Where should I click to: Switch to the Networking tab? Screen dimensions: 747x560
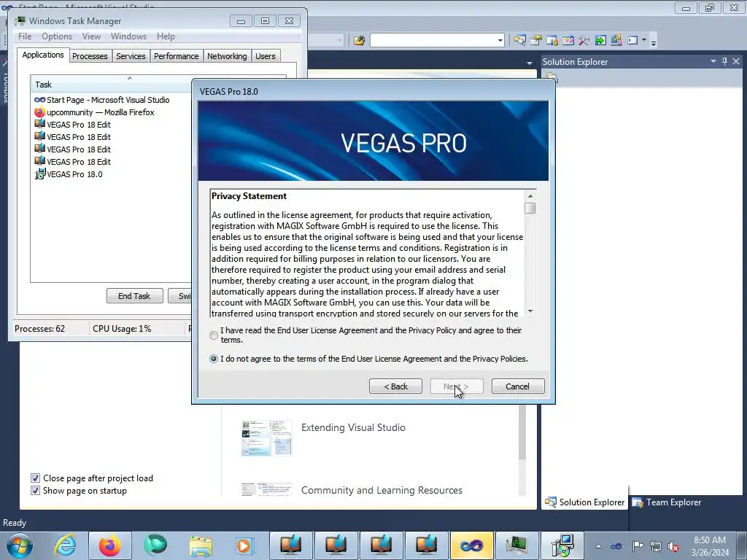point(227,56)
